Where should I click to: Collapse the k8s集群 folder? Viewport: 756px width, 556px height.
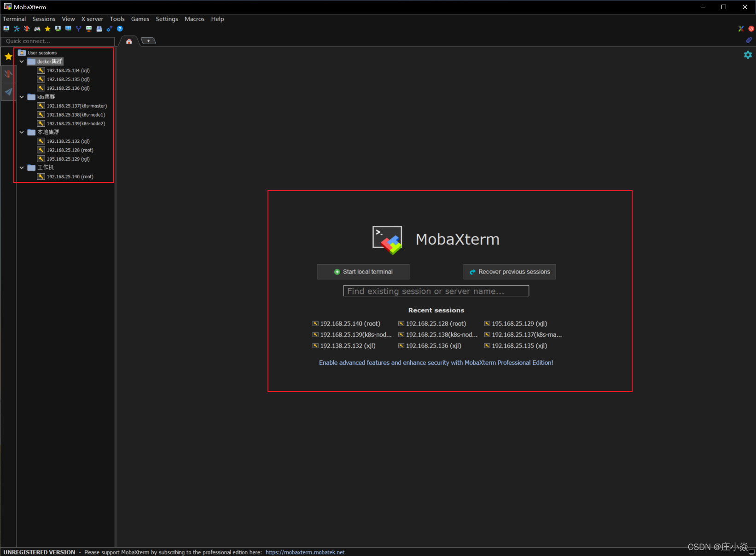point(22,97)
